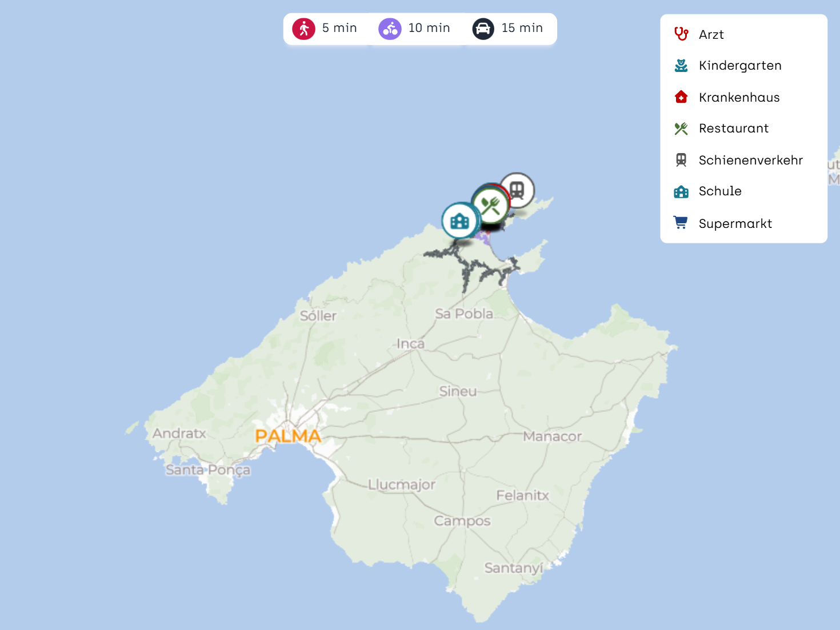Click the PALMA city label
840x630 pixels.
[288, 436]
